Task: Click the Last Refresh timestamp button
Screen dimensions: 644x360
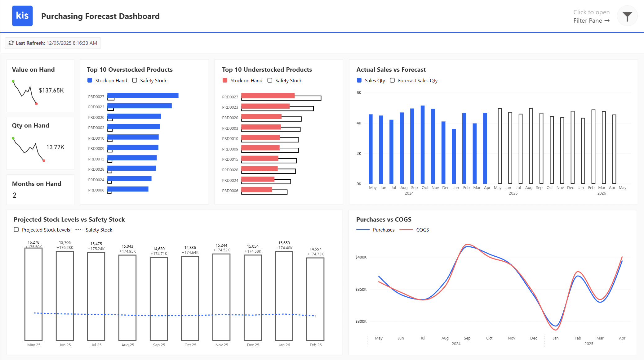Action: pos(53,43)
